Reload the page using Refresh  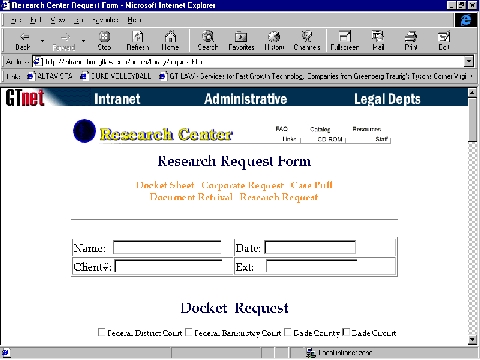click(x=138, y=41)
